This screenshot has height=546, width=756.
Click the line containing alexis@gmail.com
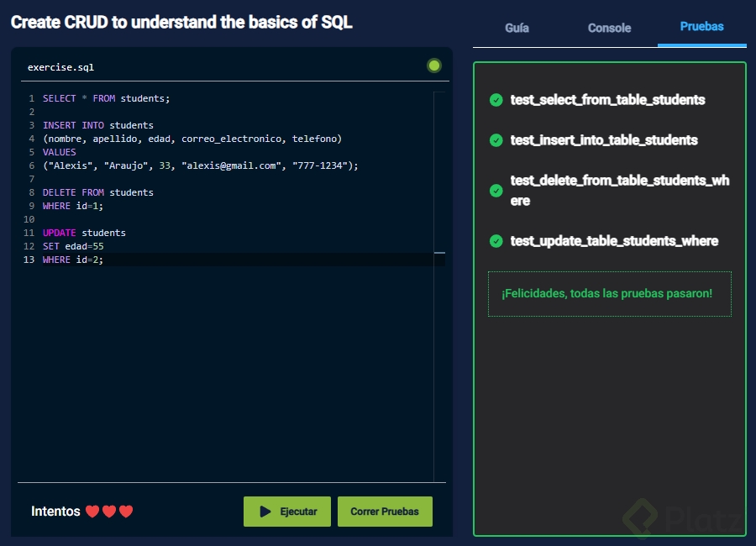(200, 166)
